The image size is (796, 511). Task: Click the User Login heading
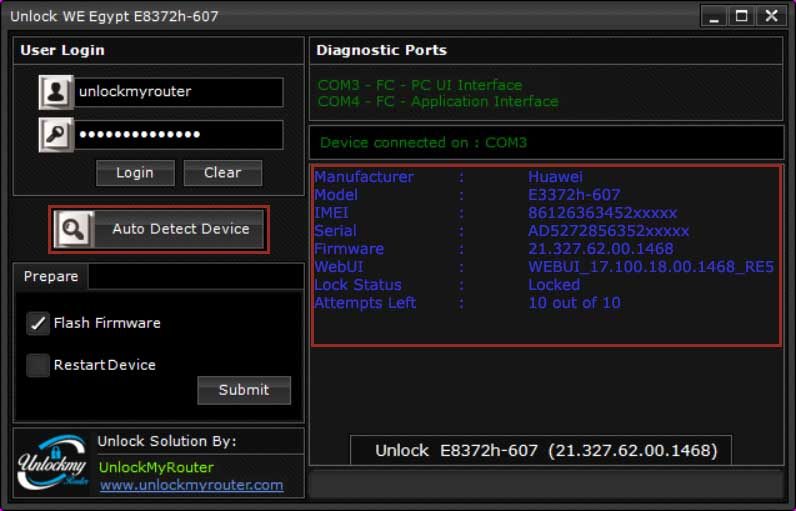coord(62,50)
